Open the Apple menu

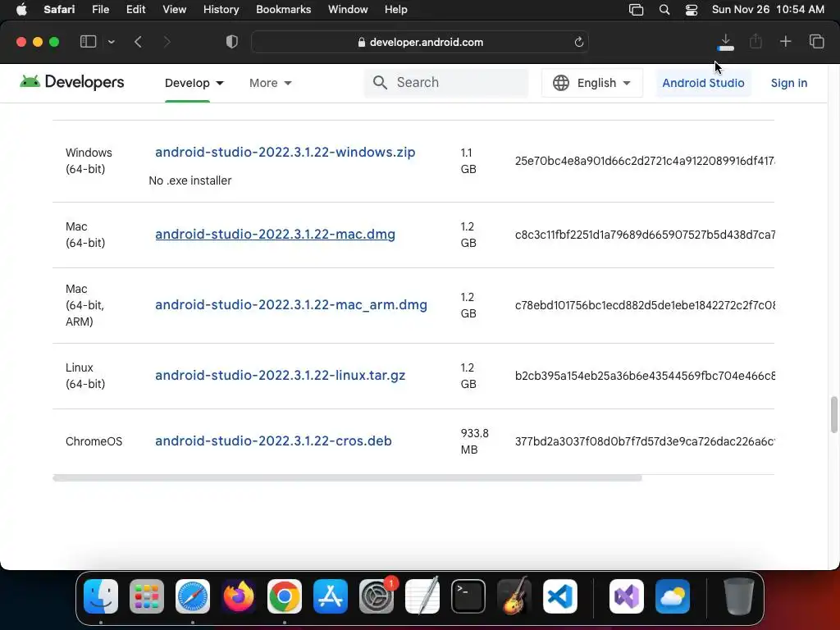coord(21,10)
